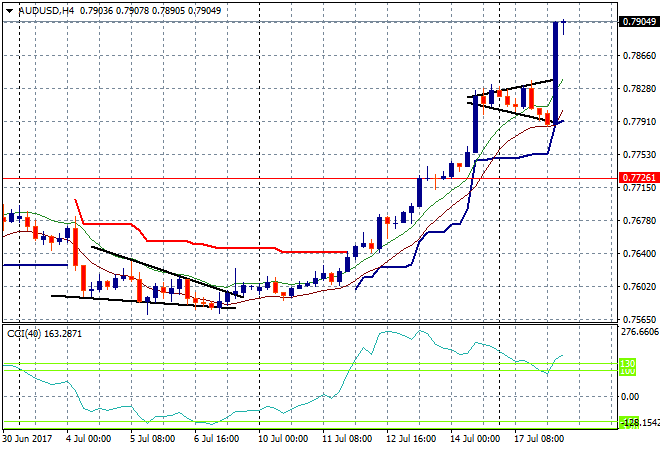Click the time axis label 6 Jul 16:00
This screenshot has height=450, width=660.
click(x=216, y=439)
